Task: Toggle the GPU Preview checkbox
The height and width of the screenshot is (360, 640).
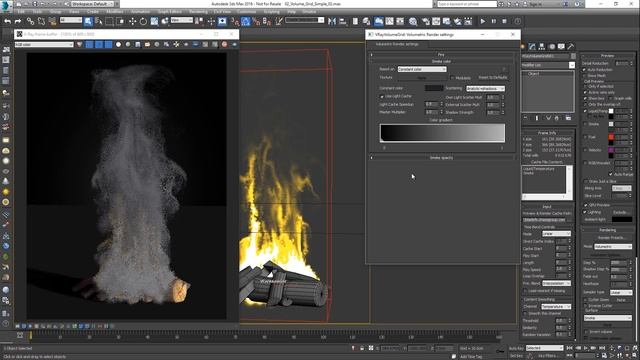Action: click(585, 205)
